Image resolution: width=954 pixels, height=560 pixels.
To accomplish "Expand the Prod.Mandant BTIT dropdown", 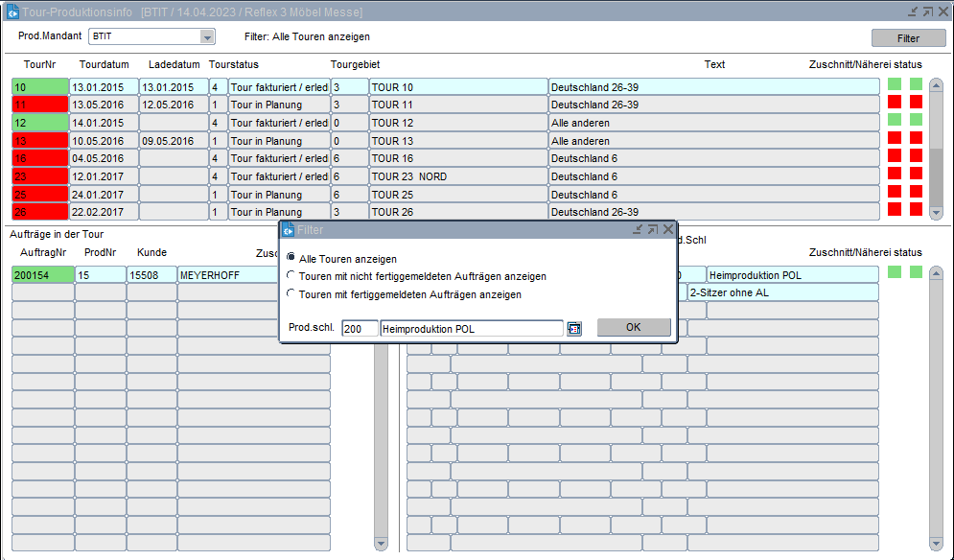I will pos(207,36).
